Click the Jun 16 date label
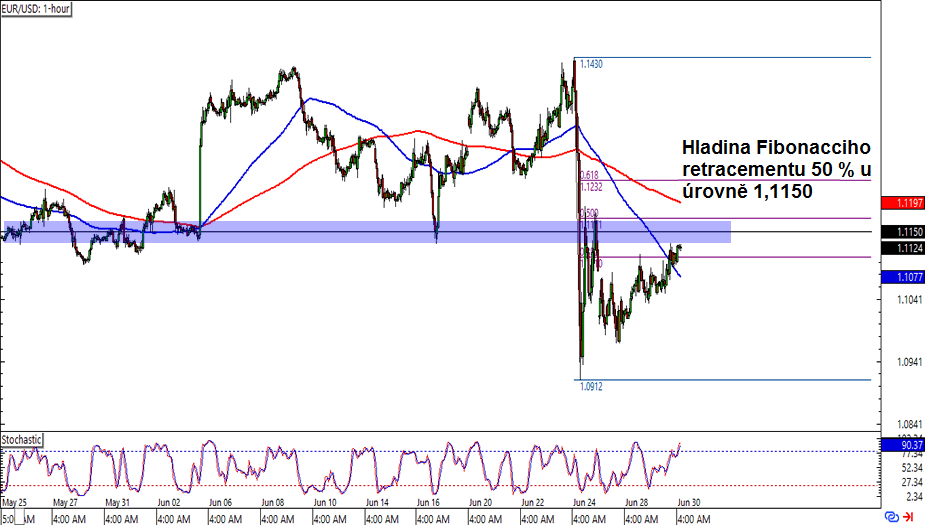This screenshot has height=525, width=925. [428, 503]
